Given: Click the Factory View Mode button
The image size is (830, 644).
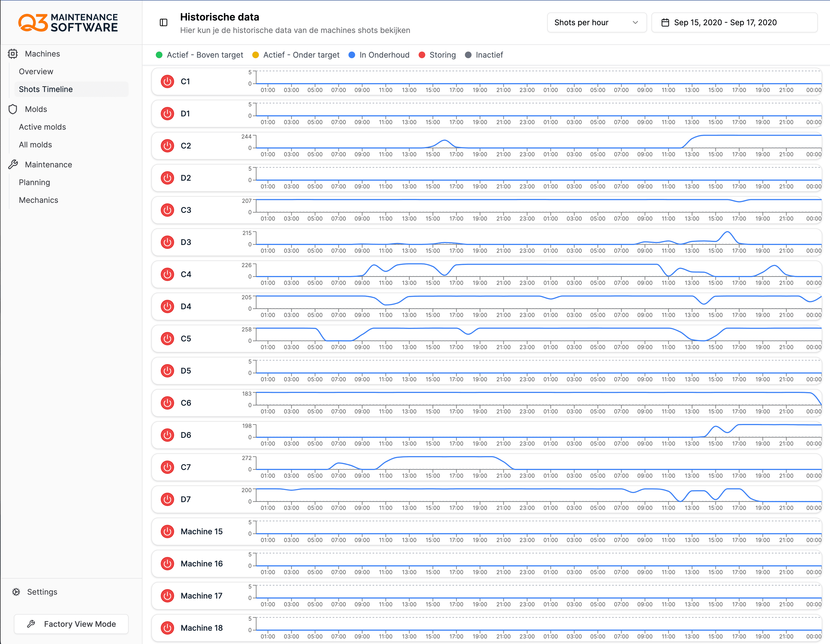Looking at the screenshot, I should [x=72, y=624].
